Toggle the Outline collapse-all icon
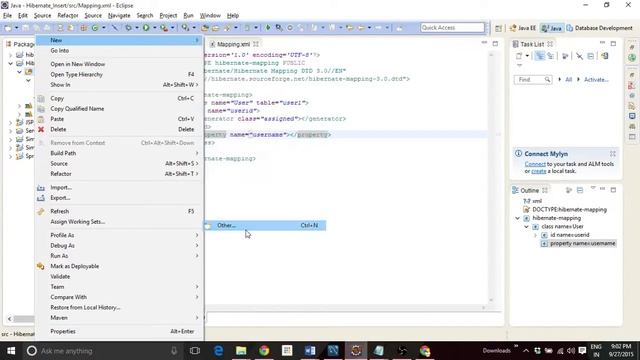The image size is (640, 360). (580, 190)
